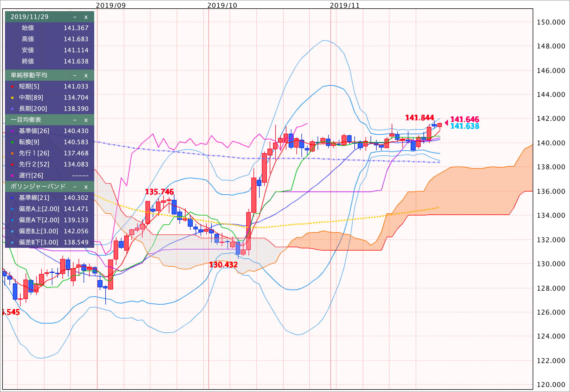This screenshot has width=570, height=392.
Task: Click the 基準値[26] value 140.430
Action: 76,131
